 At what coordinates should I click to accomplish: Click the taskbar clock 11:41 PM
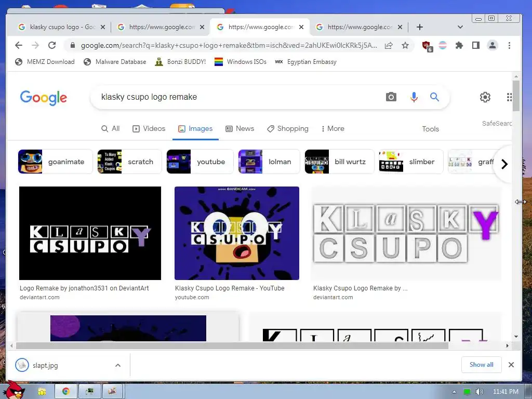[506, 392]
